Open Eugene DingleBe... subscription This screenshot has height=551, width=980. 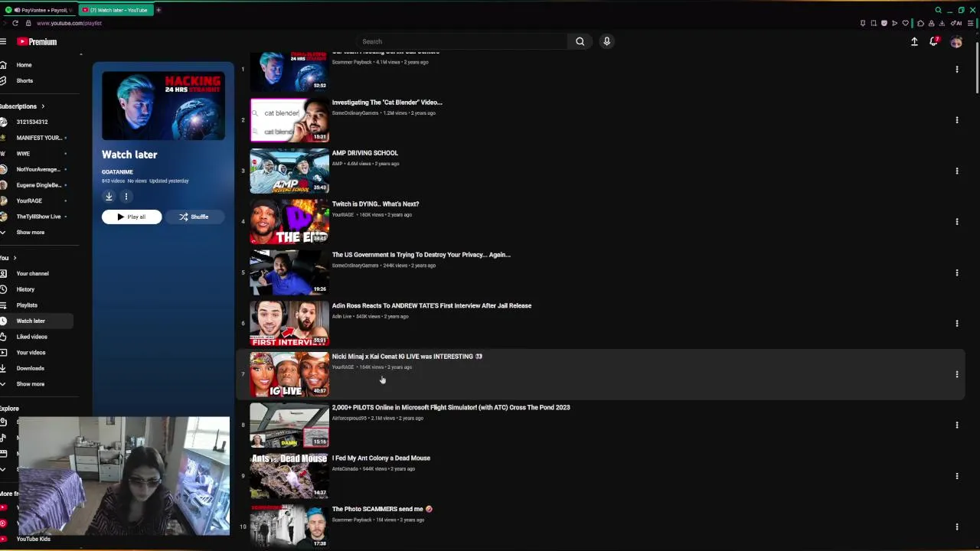38,184
